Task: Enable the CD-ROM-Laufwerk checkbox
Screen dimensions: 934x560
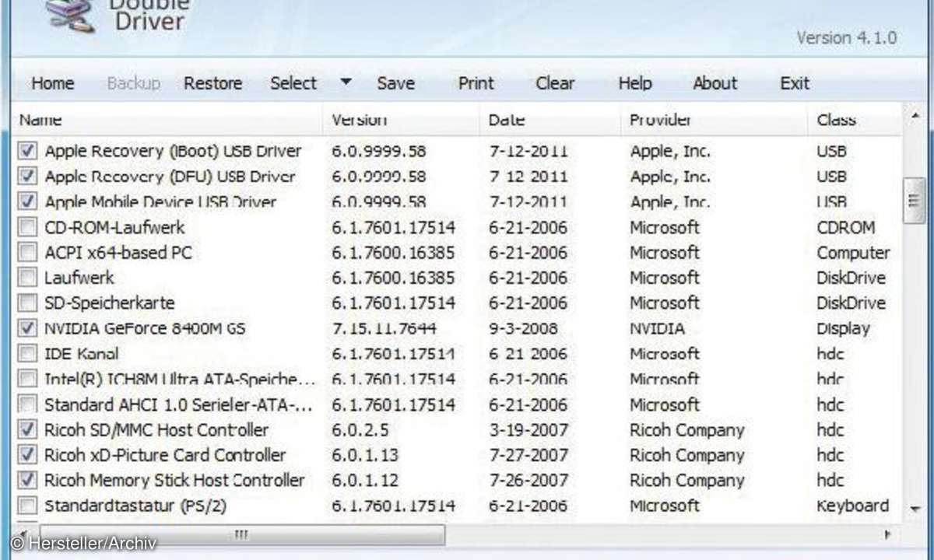Action: click(27, 227)
